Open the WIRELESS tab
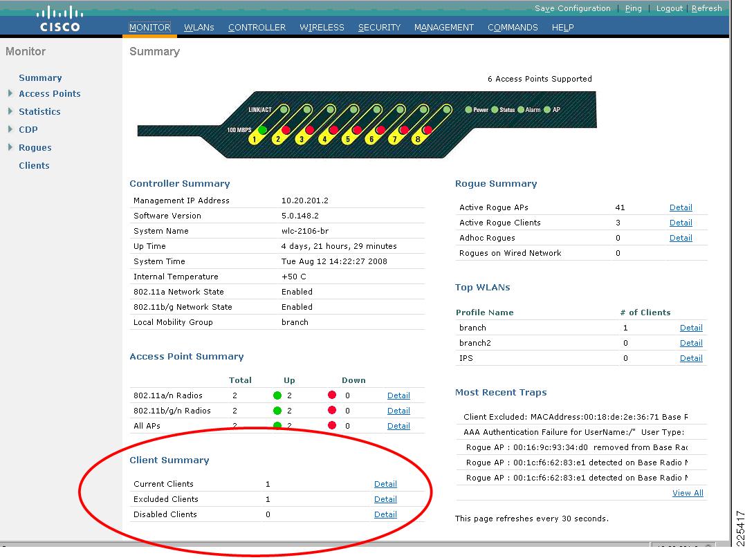Screen dimensions: 745x560 (x=321, y=27)
